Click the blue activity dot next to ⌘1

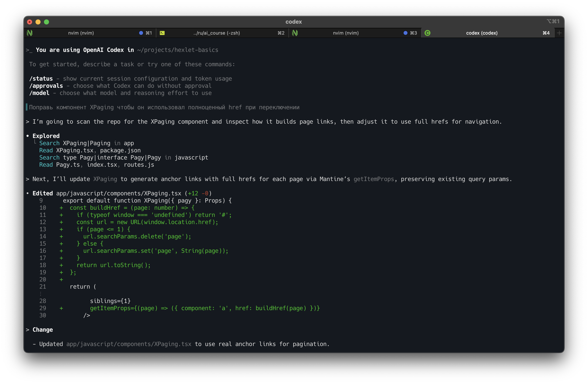tap(141, 33)
